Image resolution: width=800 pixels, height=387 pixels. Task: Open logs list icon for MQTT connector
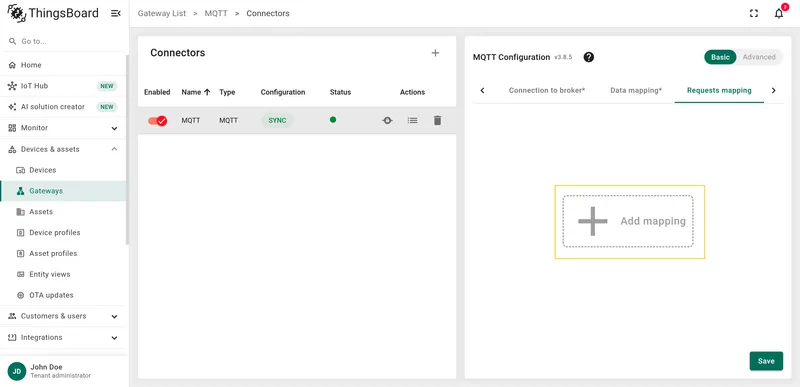412,121
